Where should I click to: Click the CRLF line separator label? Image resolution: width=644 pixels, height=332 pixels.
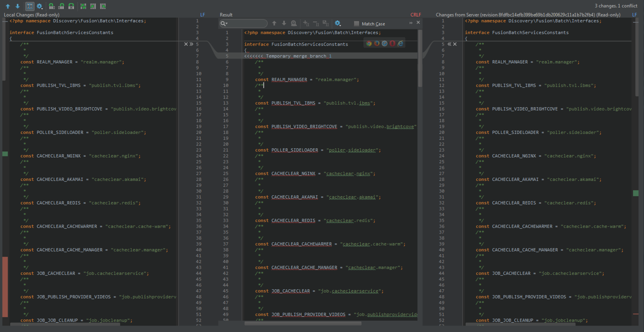(x=415, y=15)
